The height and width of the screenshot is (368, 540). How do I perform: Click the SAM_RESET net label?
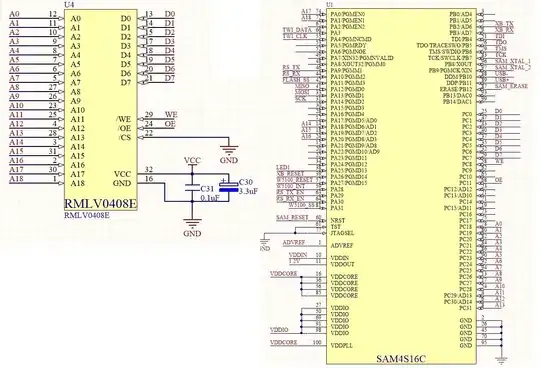pos(292,218)
